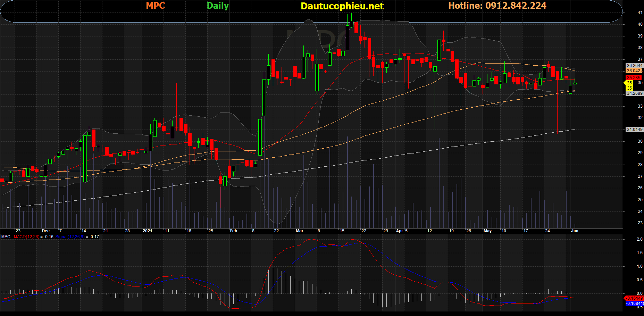
Task: Click date label 18 on the date axis
Action: click(x=189, y=231)
